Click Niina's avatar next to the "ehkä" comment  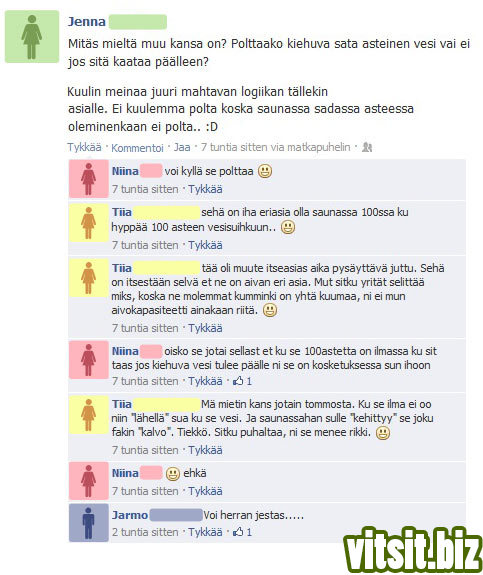tap(89, 481)
